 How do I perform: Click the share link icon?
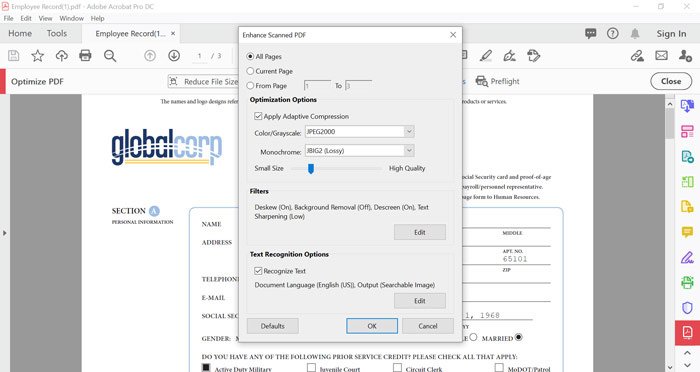637,56
